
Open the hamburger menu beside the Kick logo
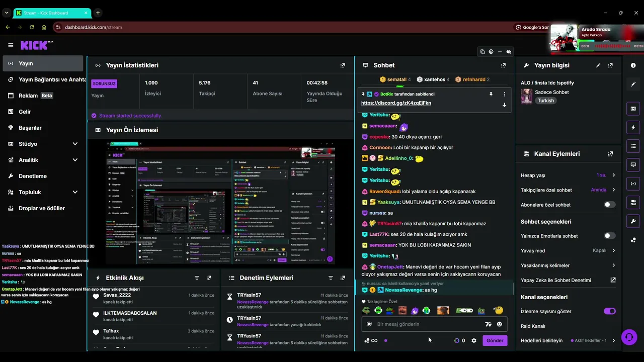(11, 45)
